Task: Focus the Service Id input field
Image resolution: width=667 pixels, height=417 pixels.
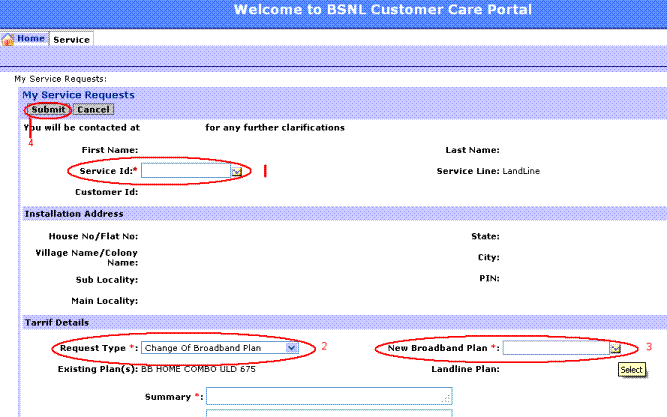Action: click(186, 171)
